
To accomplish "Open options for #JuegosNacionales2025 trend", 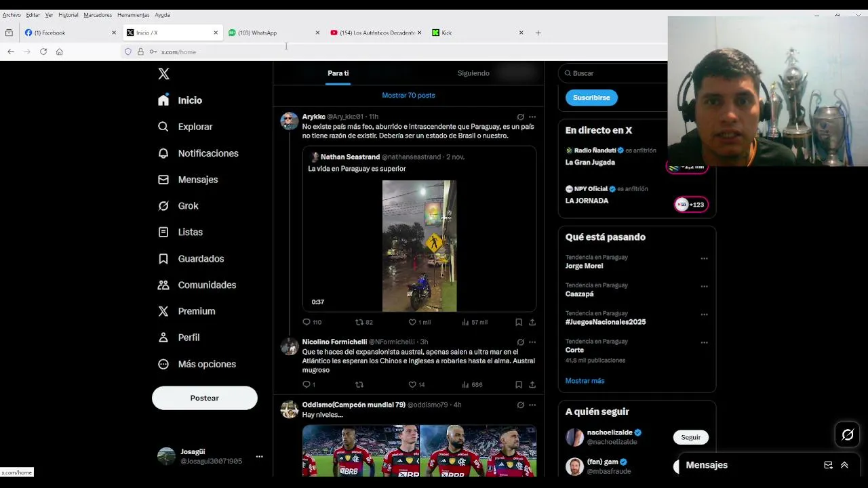I will [x=704, y=314].
